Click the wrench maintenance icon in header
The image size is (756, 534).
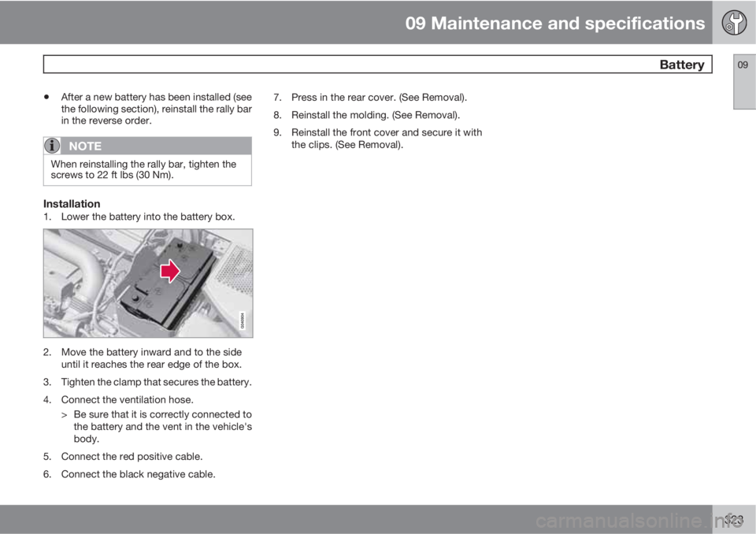[x=734, y=23]
